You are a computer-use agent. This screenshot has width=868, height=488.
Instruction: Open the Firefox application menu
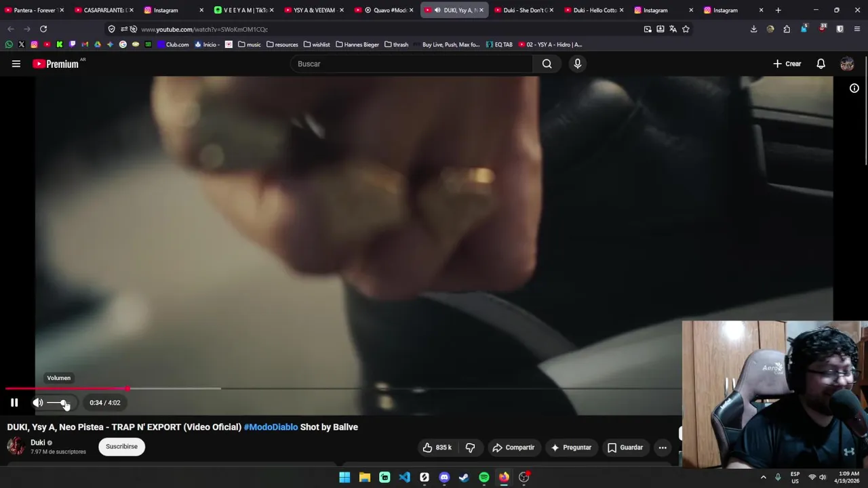pos(857,29)
